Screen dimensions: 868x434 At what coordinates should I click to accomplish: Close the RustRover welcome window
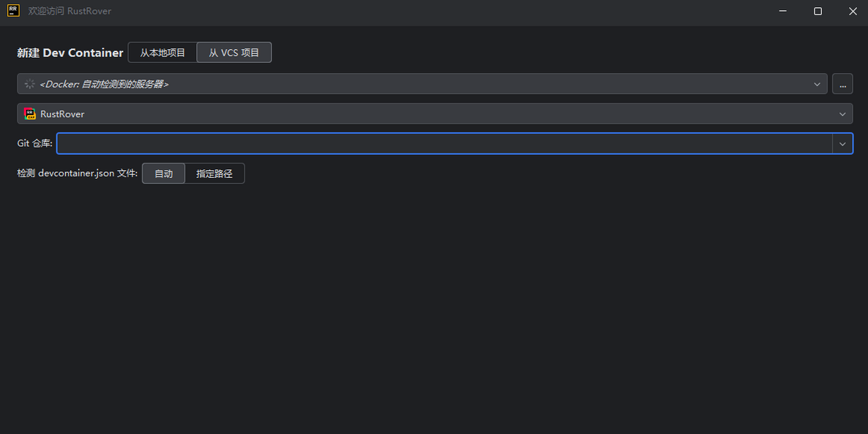tap(851, 12)
